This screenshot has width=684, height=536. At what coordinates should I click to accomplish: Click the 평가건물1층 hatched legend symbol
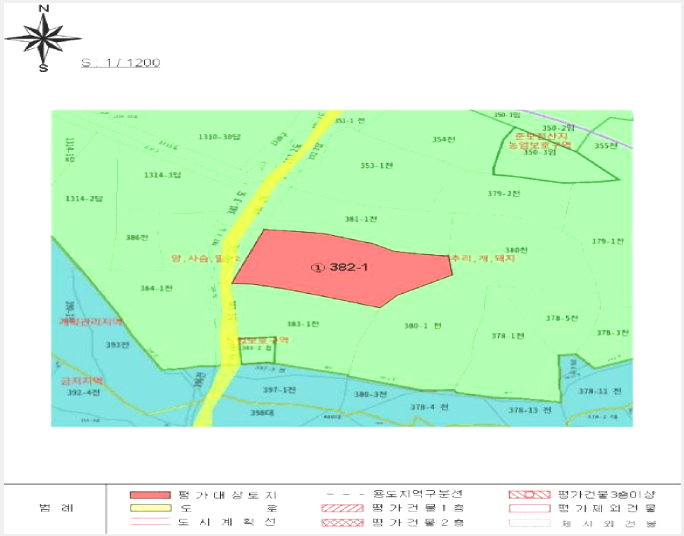(x=342, y=508)
